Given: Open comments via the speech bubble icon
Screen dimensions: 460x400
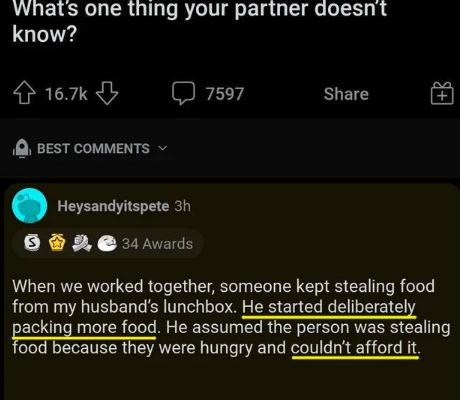Looking at the screenshot, I should (183, 93).
